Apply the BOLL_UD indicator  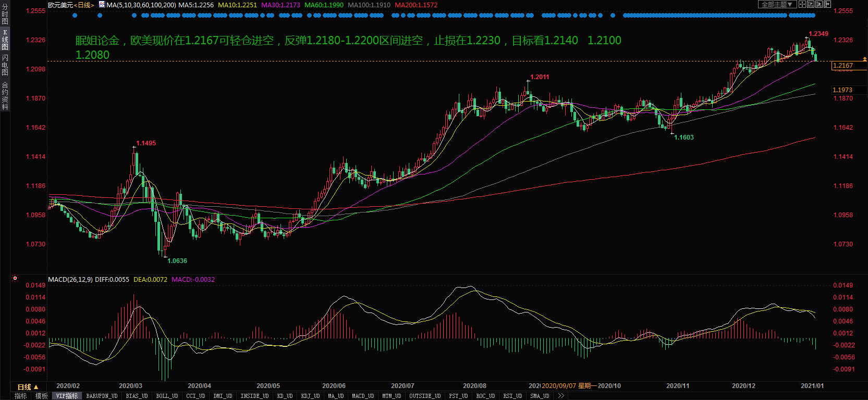[167, 396]
